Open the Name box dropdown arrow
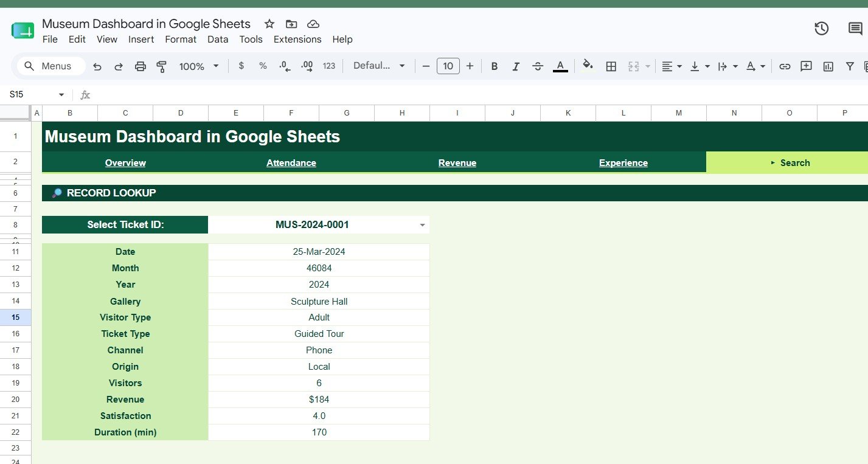868x464 pixels. pos(61,95)
